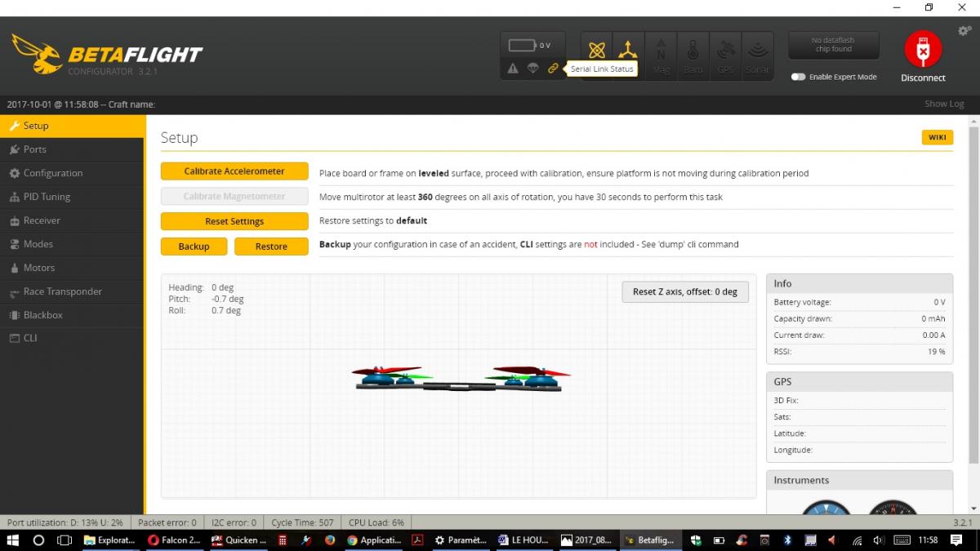Click the Calibrate Accelerometer button

click(234, 171)
